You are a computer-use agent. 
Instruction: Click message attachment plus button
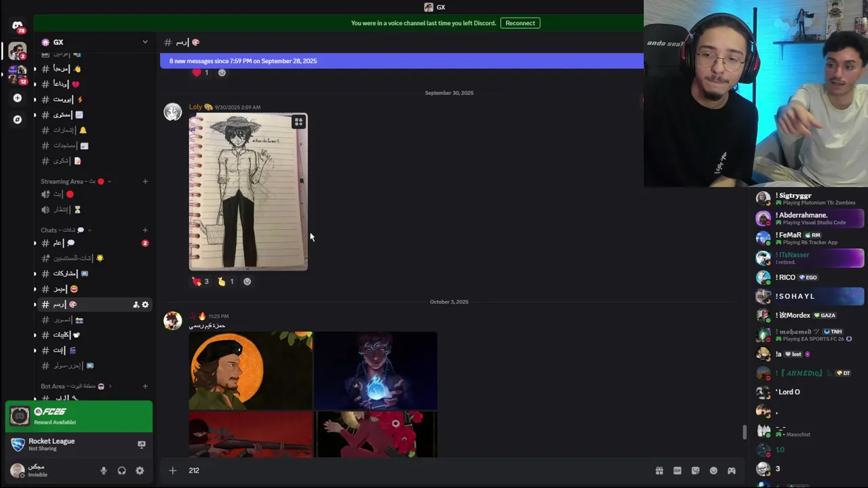(x=172, y=470)
